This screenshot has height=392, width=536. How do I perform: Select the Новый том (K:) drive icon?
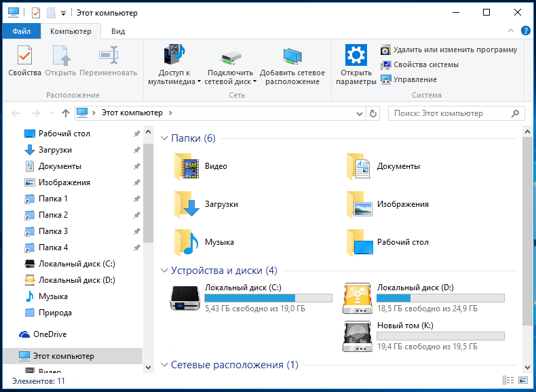(357, 336)
